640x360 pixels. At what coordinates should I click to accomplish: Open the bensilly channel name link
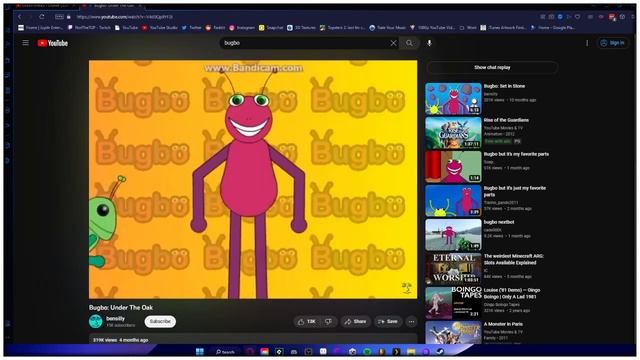coord(116,318)
